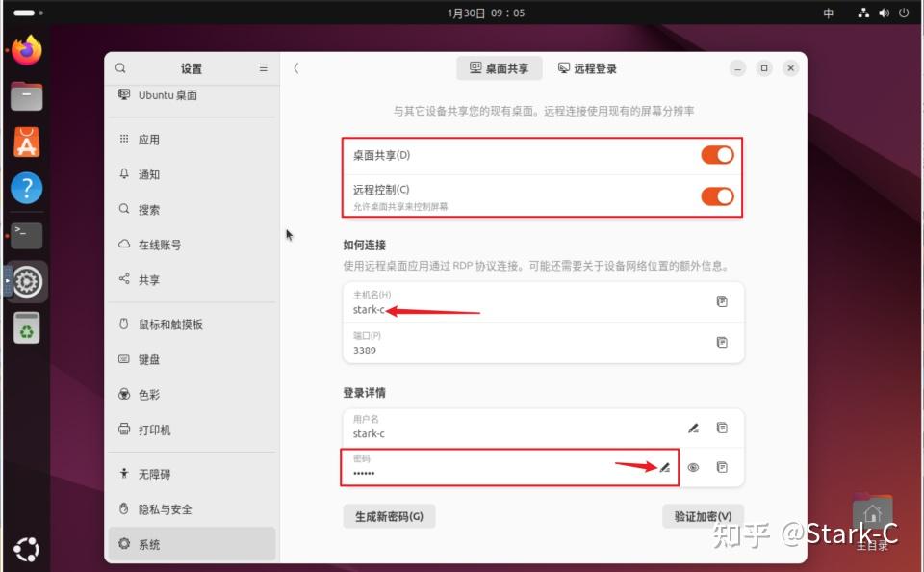Open Terminal from the dock
The width and height of the screenshot is (924, 572).
(x=27, y=235)
